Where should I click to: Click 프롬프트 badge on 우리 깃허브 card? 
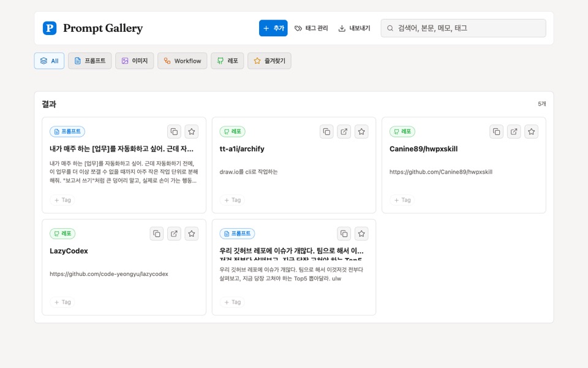pos(238,234)
